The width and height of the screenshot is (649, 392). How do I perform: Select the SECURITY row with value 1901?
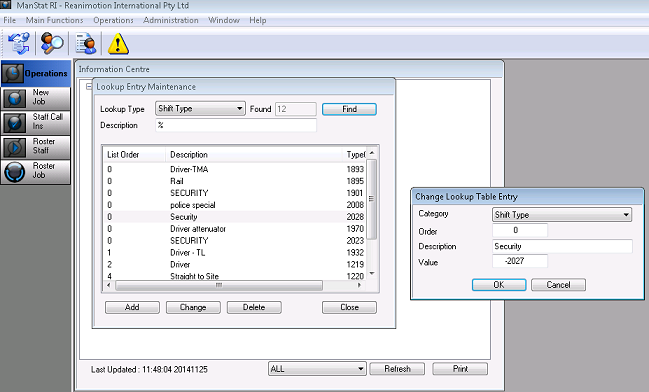235,193
